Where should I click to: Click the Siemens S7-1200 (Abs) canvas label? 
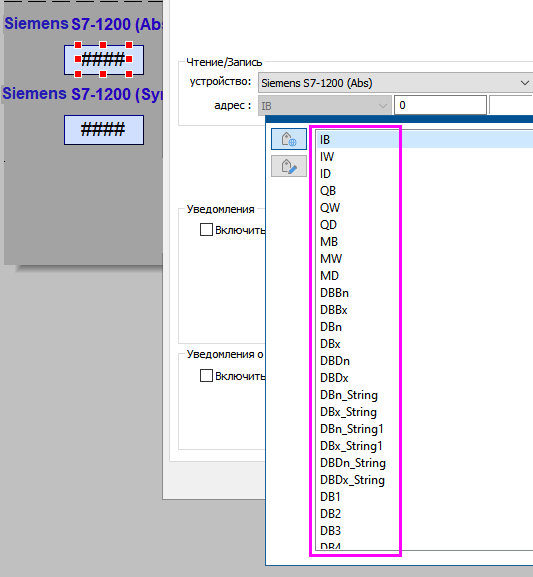[83, 24]
